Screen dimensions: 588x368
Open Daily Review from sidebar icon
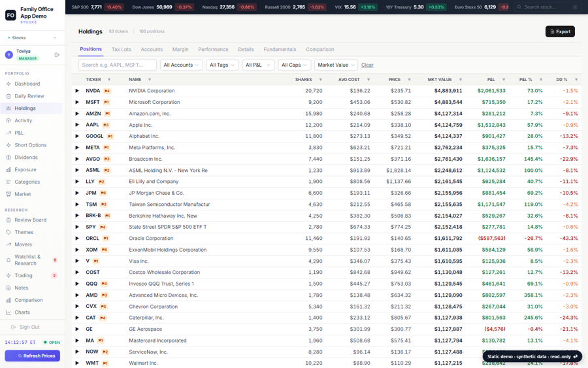8,96
